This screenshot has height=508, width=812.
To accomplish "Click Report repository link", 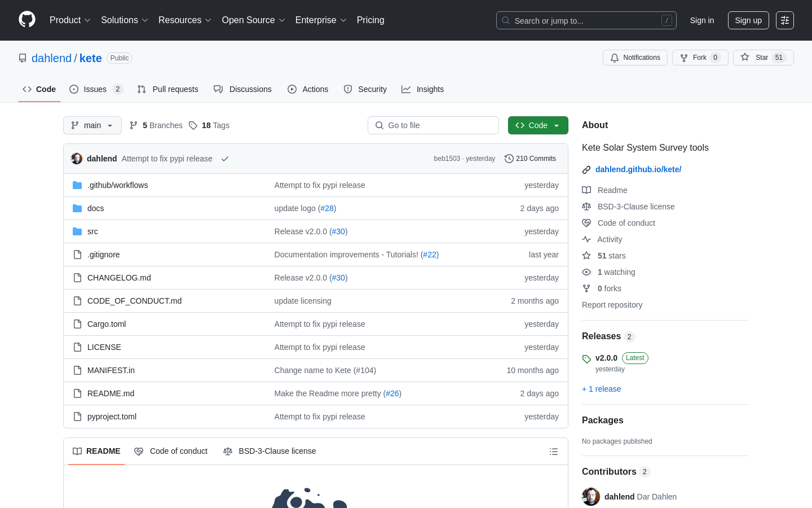I will 612,305.
